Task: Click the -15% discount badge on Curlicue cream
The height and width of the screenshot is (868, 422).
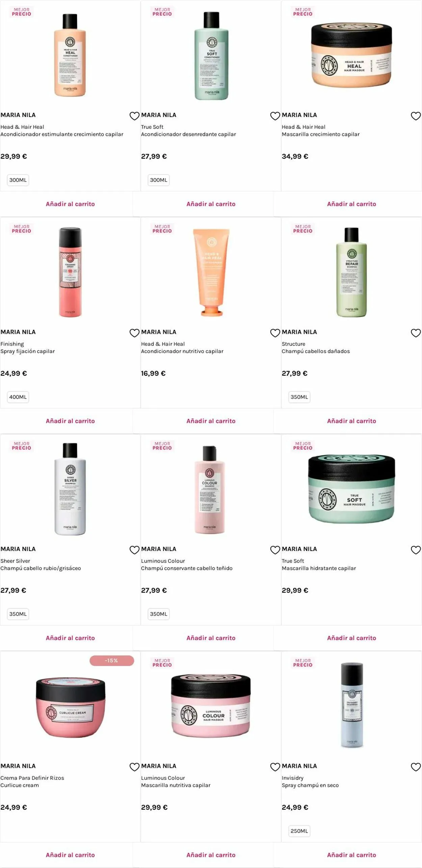Action: 112,660
